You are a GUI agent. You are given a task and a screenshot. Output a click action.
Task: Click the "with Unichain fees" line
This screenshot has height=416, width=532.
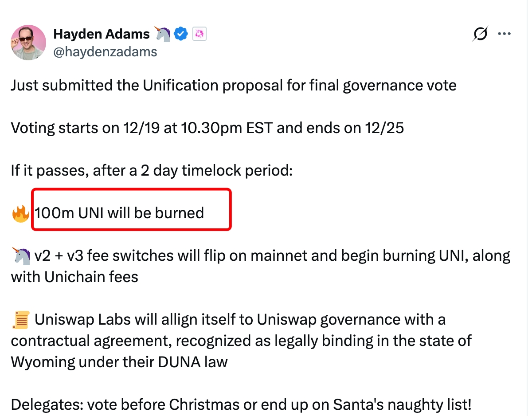[74, 277]
